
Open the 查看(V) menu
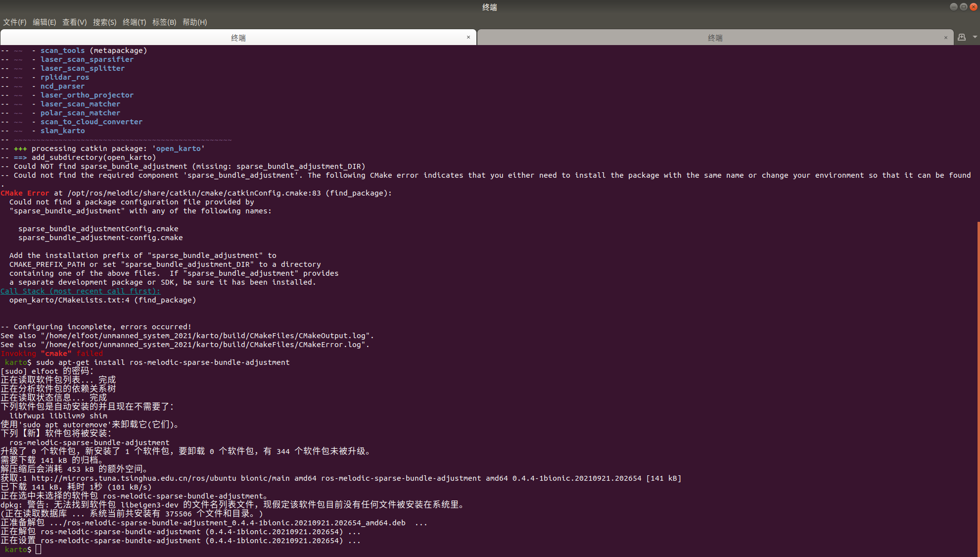pos(74,22)
